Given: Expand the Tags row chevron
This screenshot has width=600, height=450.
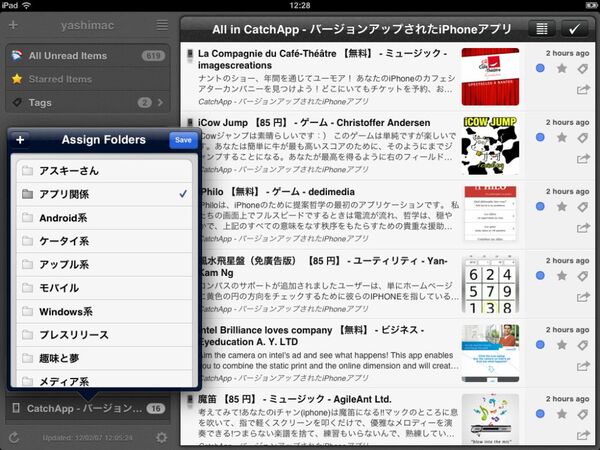Looking at the screenshot, I should [x=160, y=103].
